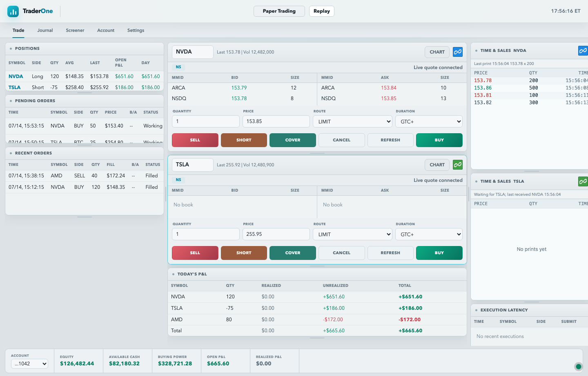The image size is (588, 376).
Task: Click the TraderOne logo icon
Action: [13, 11]
